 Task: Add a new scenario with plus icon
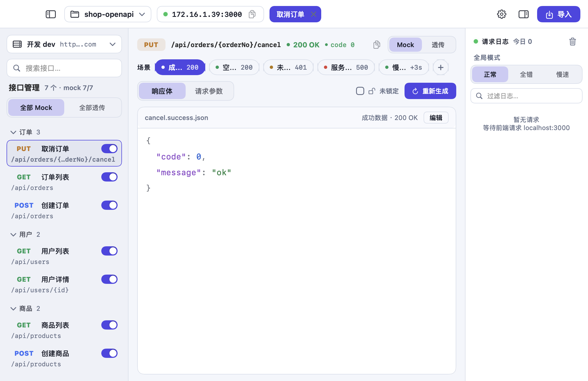point(441,67)
